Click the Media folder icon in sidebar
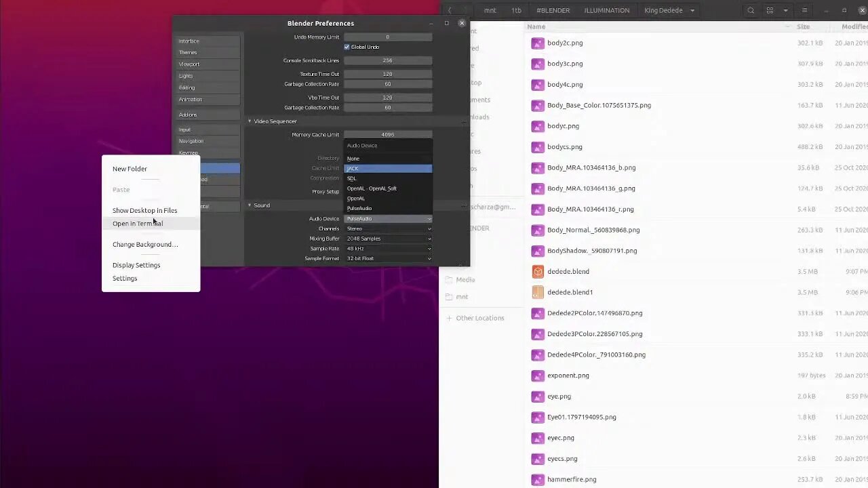Viewport: 868px width, 488px height. (449, 279)
